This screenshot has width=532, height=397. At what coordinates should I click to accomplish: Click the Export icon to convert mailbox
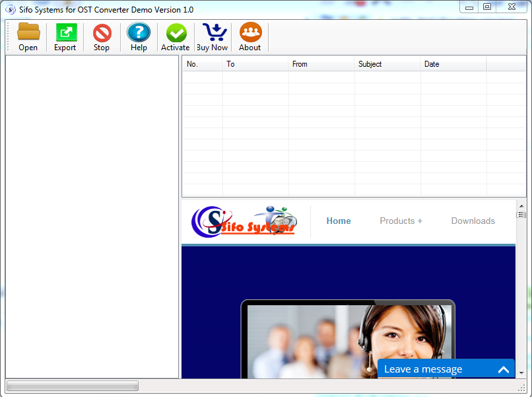pyautogui.click(x=65, y=36)
